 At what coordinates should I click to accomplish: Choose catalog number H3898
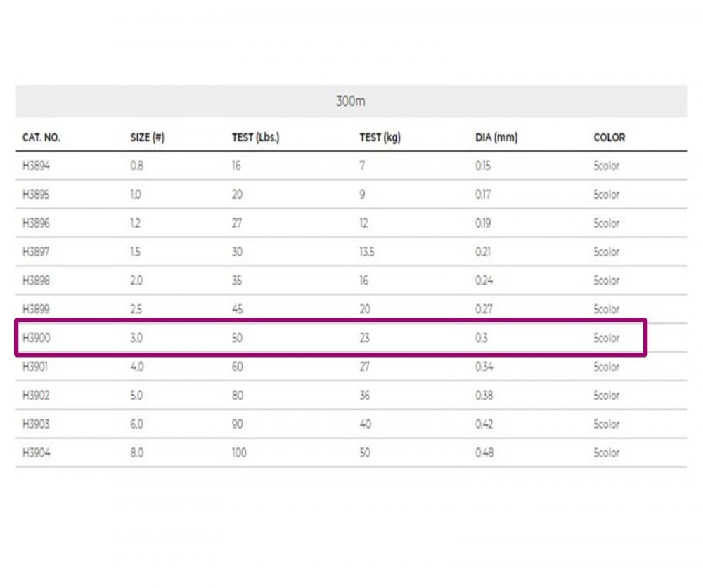point(37,281)
